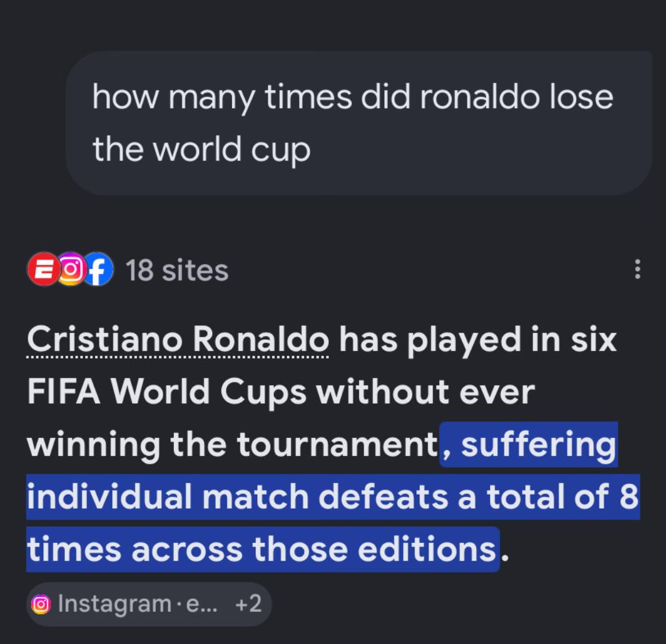Click the highlighted number 8
The image size is (666, 644).
tap(628, 496)
